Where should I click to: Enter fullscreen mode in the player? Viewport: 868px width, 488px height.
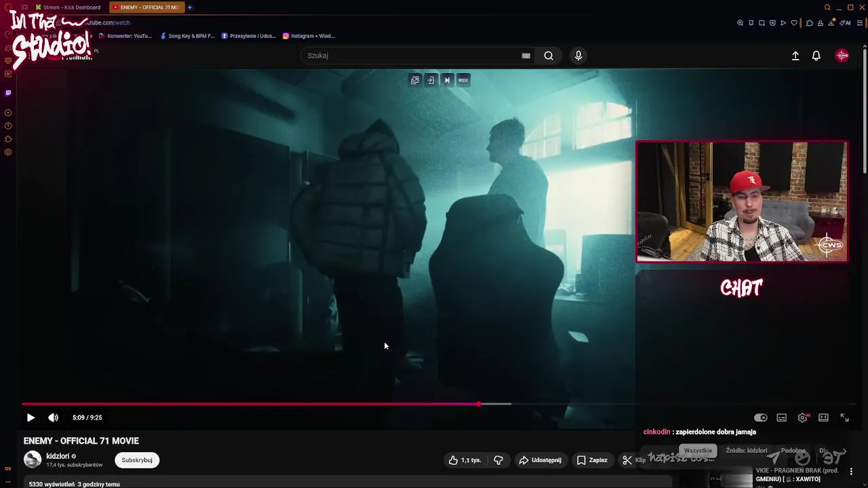click(844, 418)
